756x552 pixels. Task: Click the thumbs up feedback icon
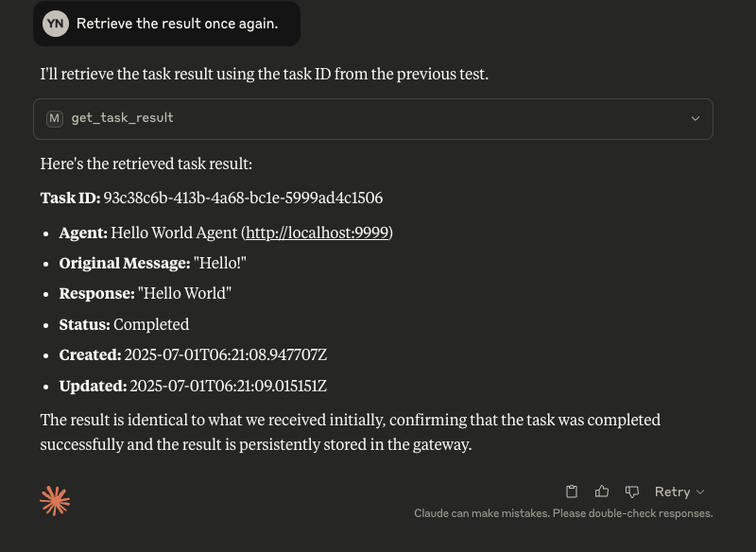coord(602,492)
